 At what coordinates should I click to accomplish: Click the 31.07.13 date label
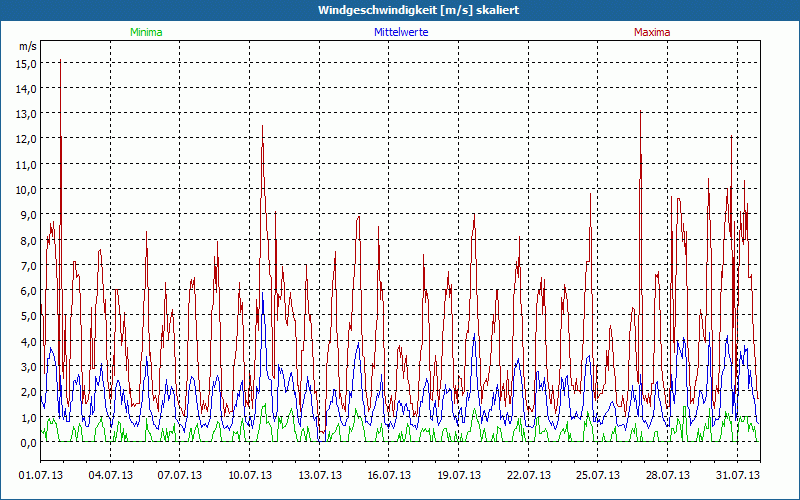pos(737,475)
